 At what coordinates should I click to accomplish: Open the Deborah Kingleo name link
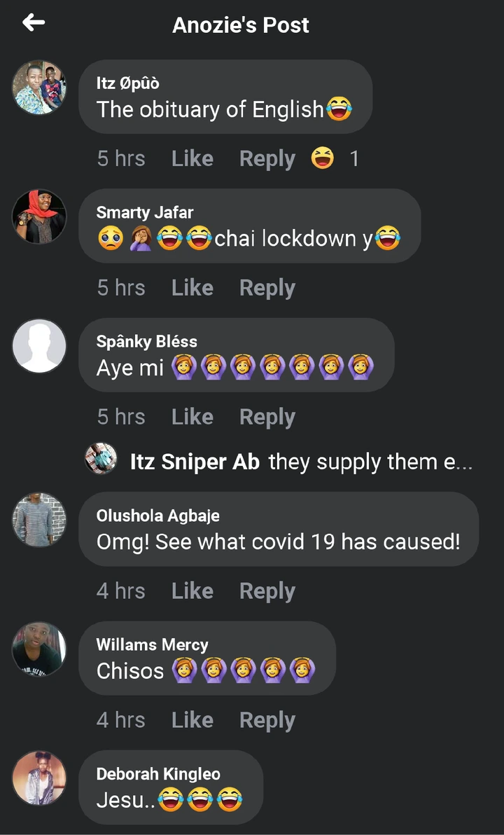click(x=158, y=774)
